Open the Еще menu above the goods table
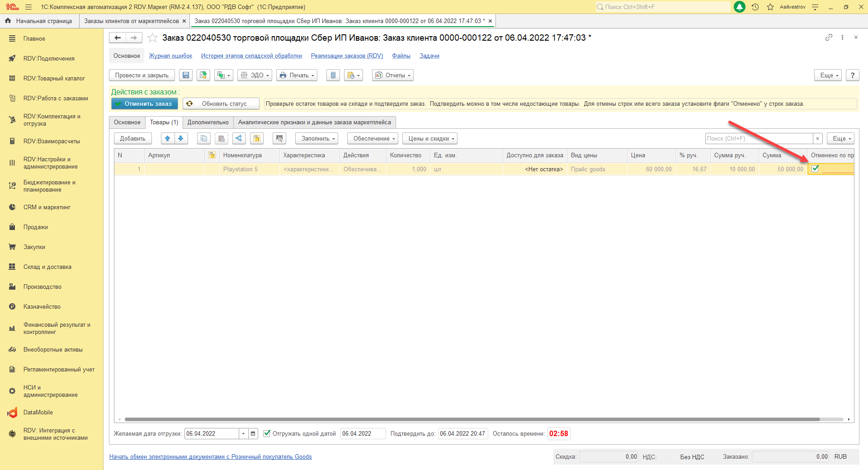Screen dimensions: 868x470 pos(841,139)
